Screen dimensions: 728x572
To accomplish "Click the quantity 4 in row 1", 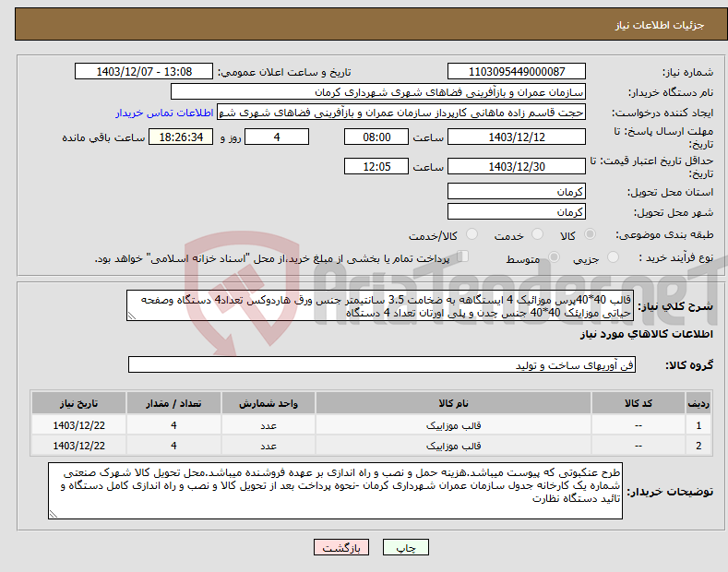I will (x=173, y=425).
